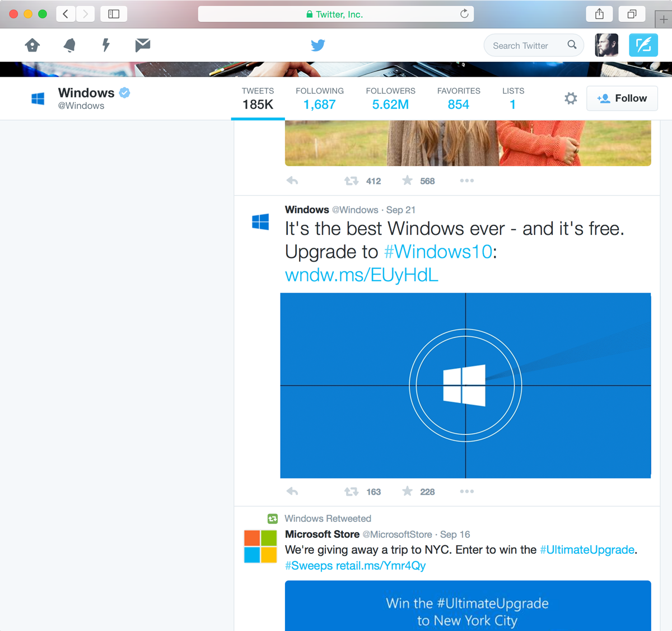Screen dimensions: 672x631
Task: Click the Twitter bird logo
Action: click(318, 45)
